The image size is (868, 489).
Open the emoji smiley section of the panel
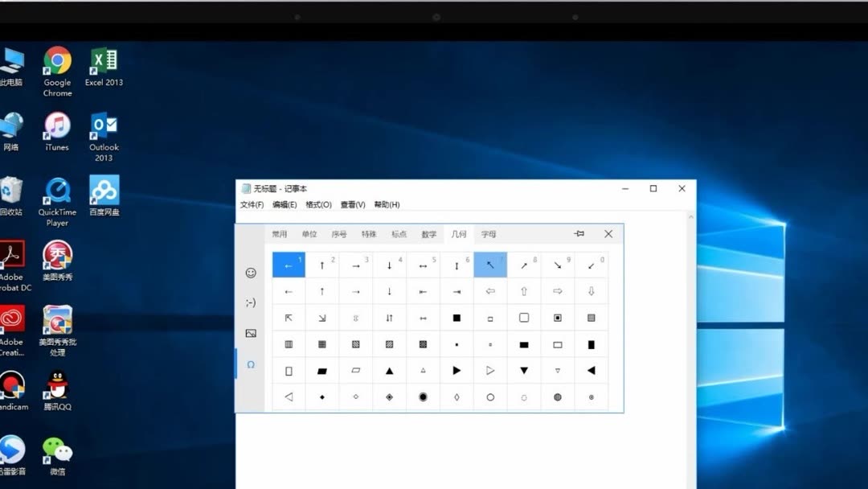pyautogui.click(x=250, y=273)
